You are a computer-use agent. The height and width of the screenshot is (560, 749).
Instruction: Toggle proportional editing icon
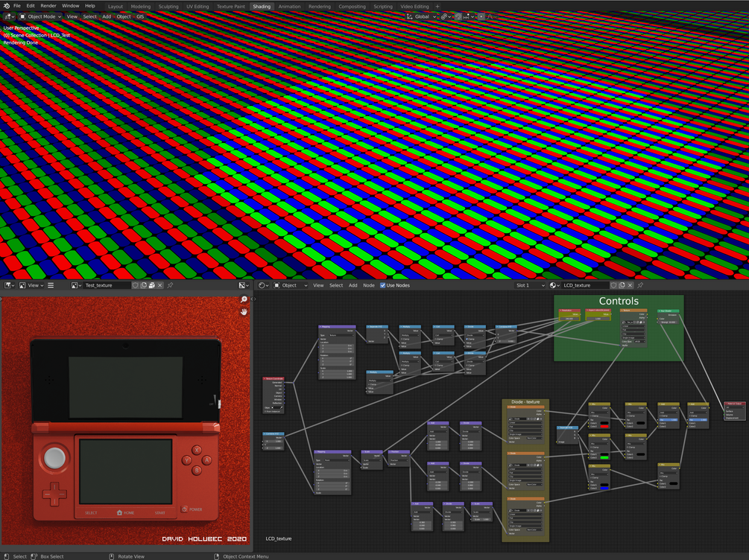[481, 16]
